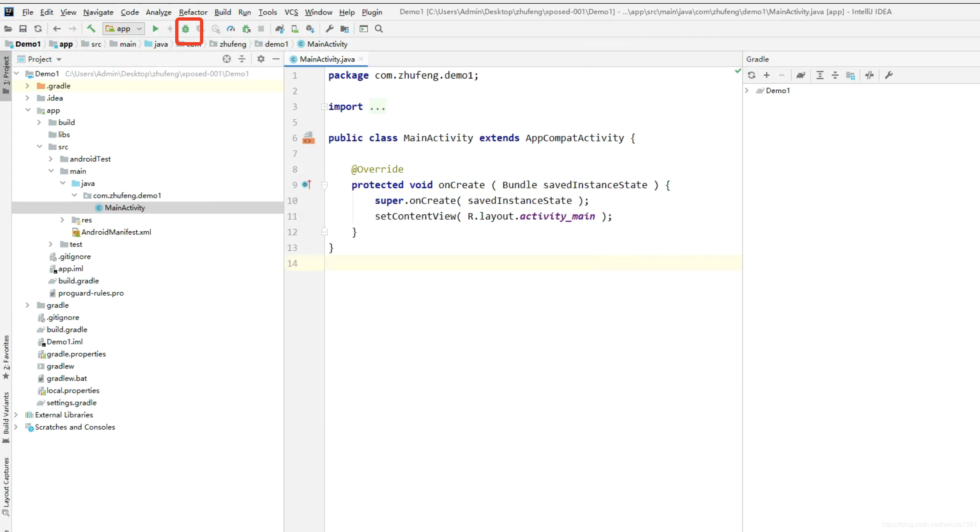Open the Build menu
Screen dimensions: 980x532
point(223,12)
